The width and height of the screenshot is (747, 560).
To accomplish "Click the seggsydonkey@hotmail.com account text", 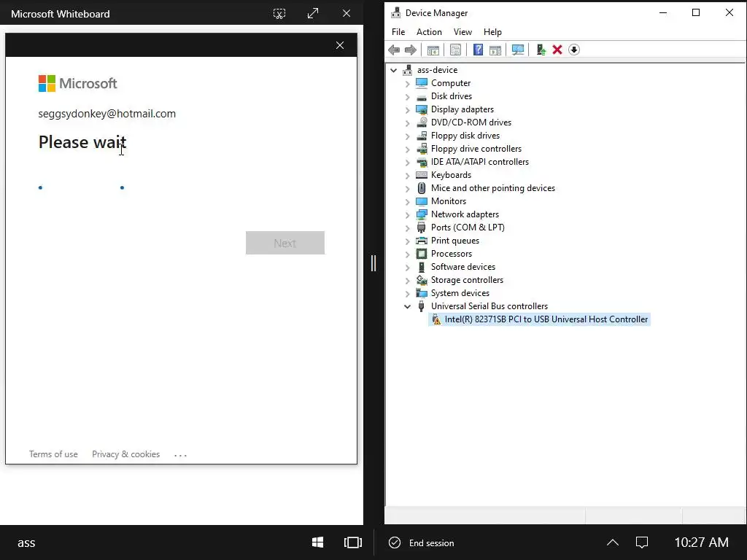I will tap(107, 114).
